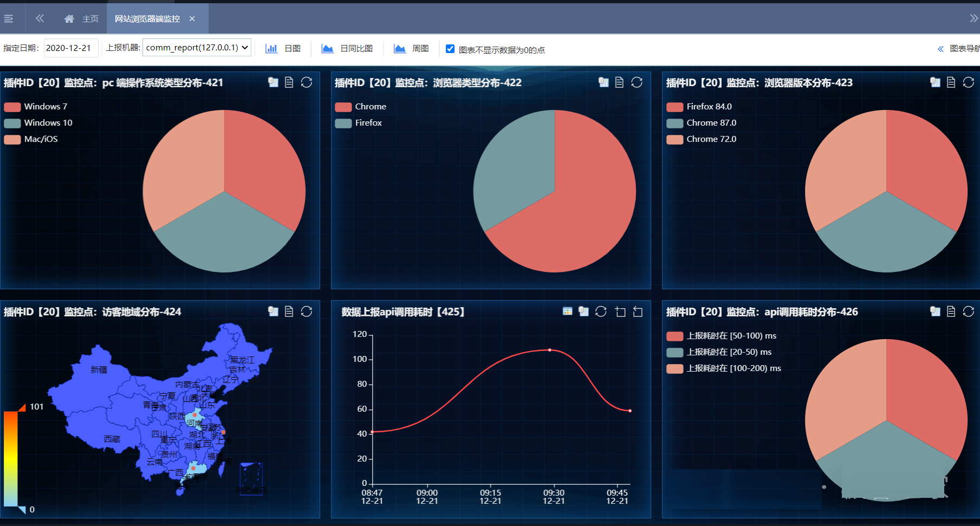Open the 上报机器 comm_report dropdown
The height and width of the screenshot is (526, 980).
[x=197, y=48]
